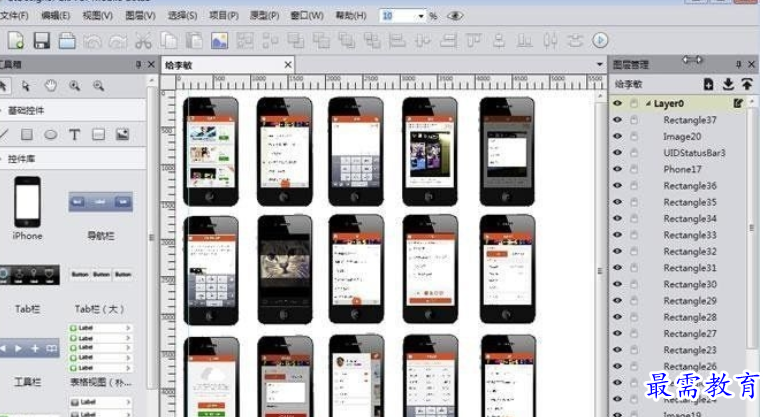Open the zoom percentage dropdown

pos(421,16)
